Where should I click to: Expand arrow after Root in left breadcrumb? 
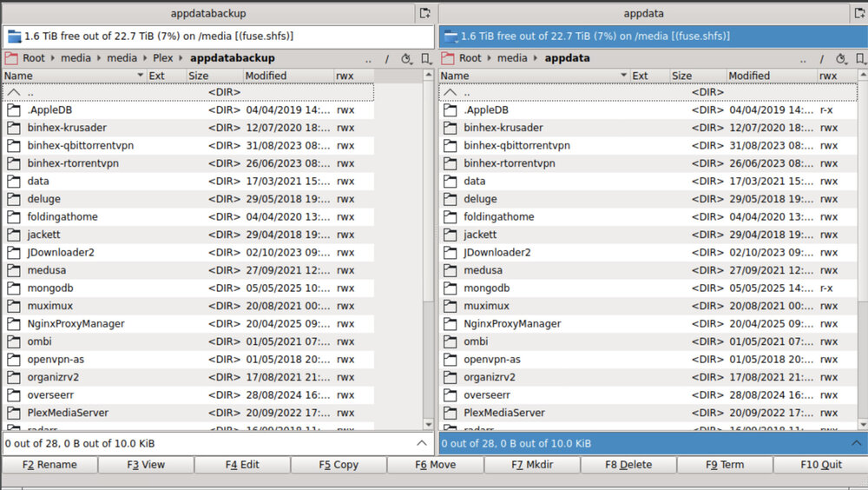tap(53, 58)
